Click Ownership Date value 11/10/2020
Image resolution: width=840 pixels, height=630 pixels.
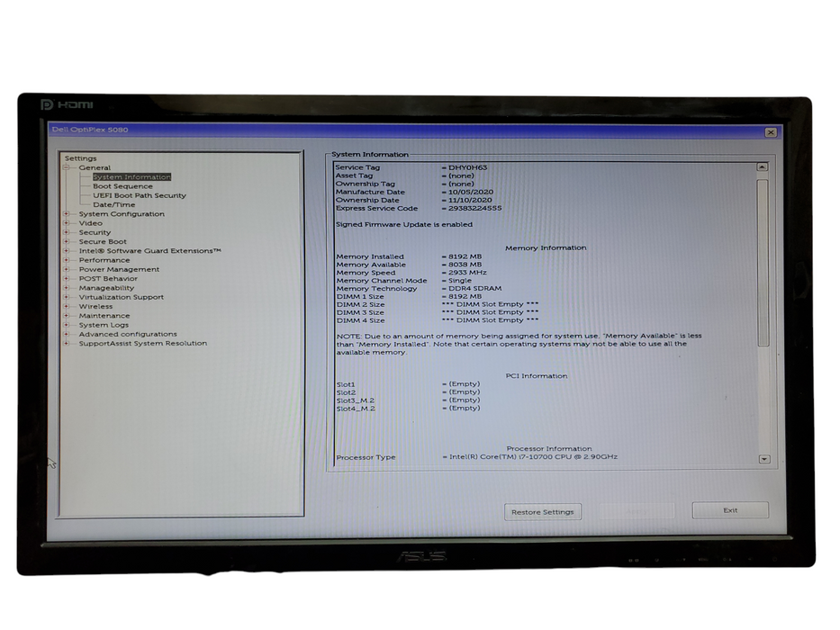pos(470,200)
